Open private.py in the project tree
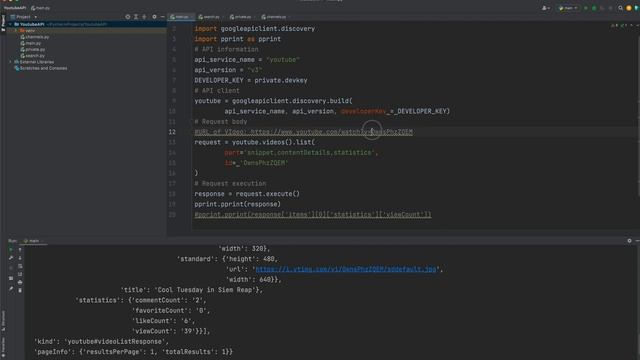 coord(33,49)
